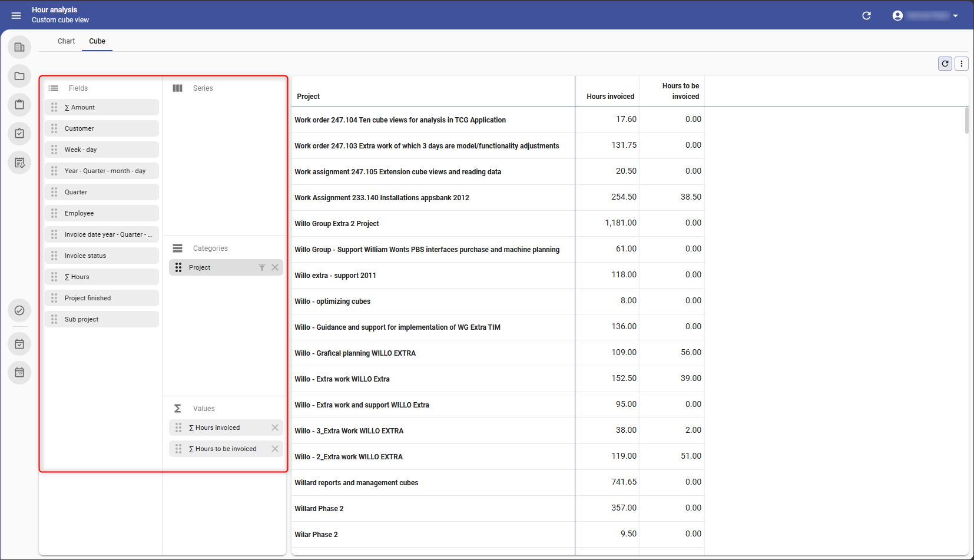Grab the drag handle of Hours invoiced value
Image resolution: width=974 pixels, height=560 pixels.
178,428
